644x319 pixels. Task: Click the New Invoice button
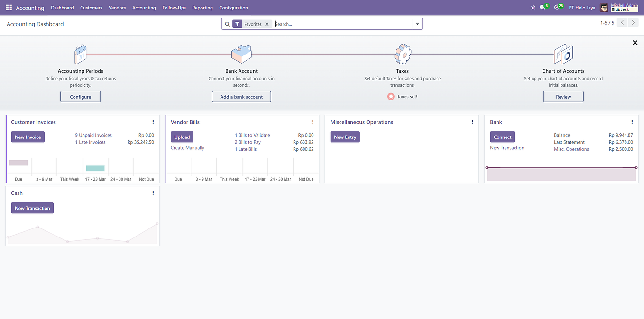pos(28,137)
